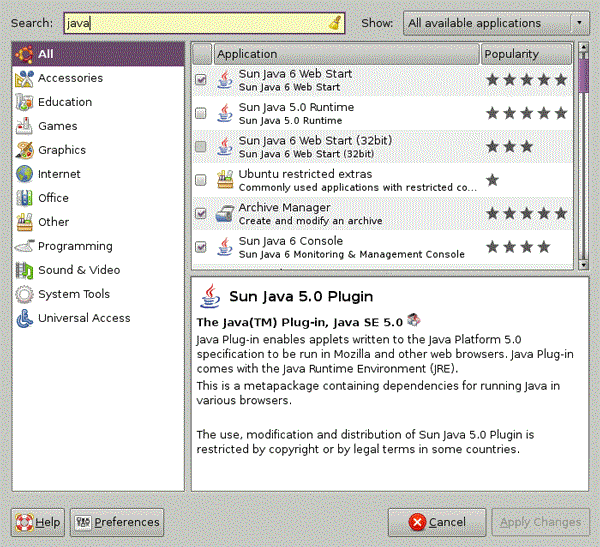The width and height of the screenshot is (600, 547).
Task: Select the Games category
Action: (98, 126)
